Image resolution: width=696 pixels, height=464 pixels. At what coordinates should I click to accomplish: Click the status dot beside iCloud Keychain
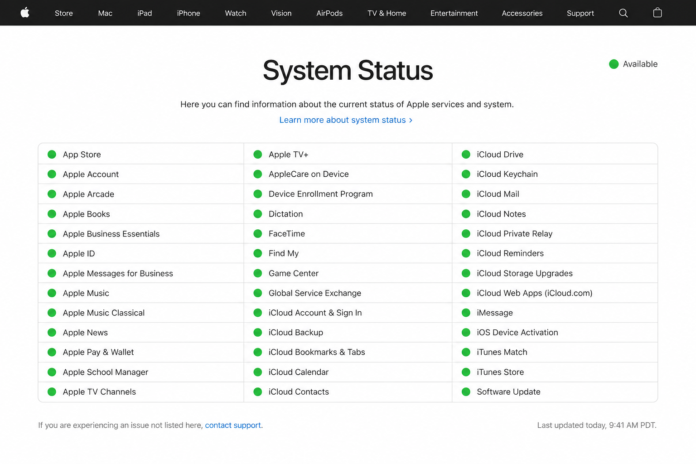(x=466, y=174)
